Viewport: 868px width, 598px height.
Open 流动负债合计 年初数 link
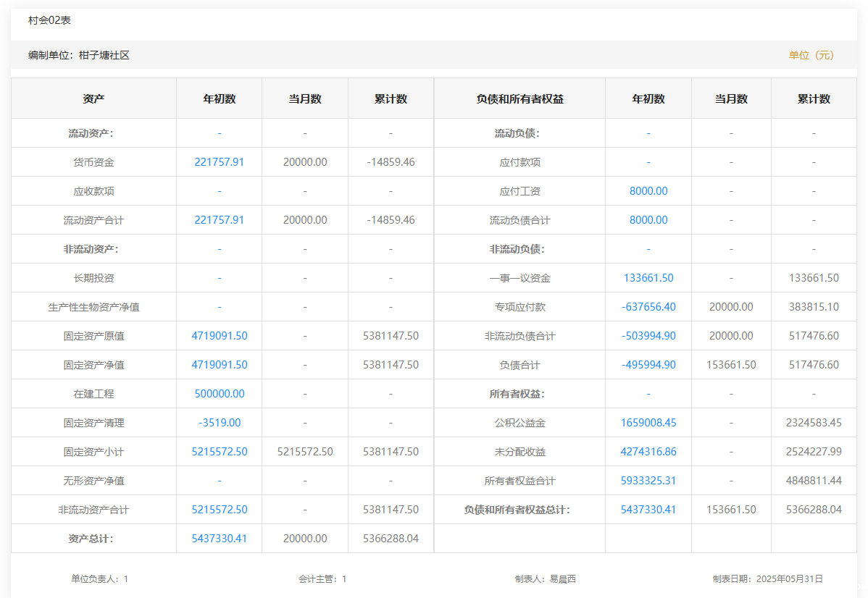click(648, 220)
